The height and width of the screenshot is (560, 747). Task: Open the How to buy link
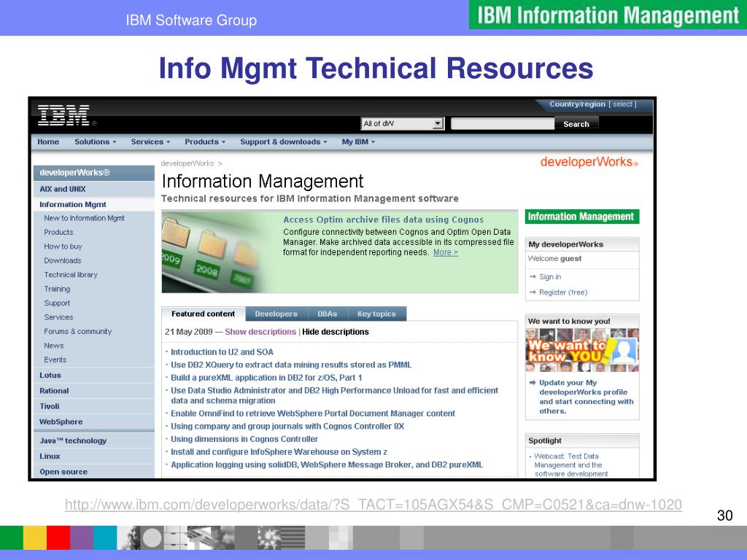[x=63, y=246]
